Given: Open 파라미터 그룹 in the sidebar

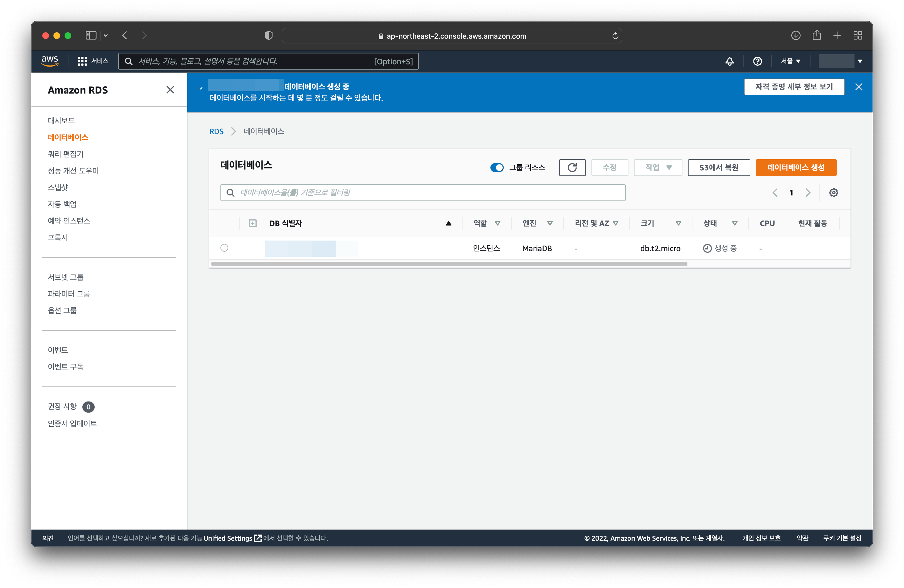Looking at the screenshot, I should 69,294.
